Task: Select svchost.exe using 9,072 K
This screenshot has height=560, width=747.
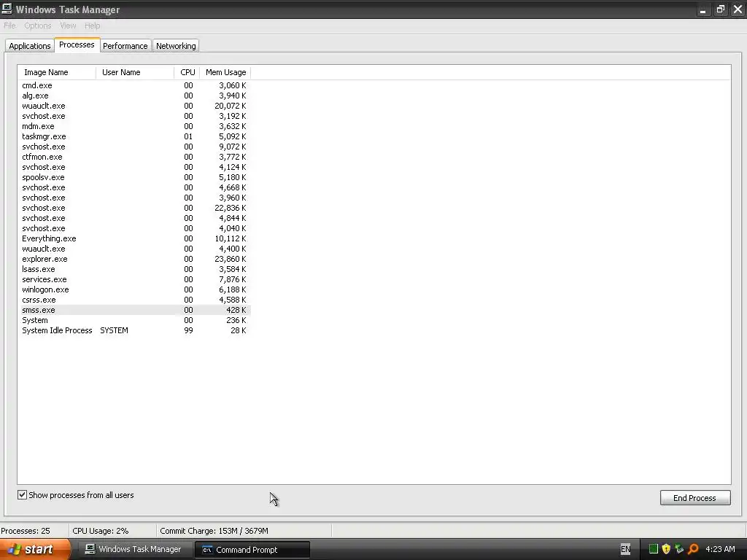Action: 134,147
